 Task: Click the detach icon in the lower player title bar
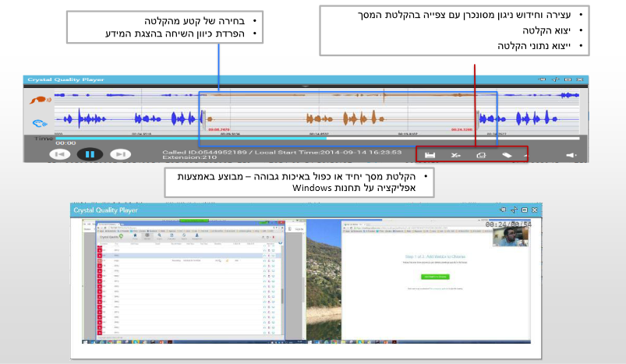[x=514, y=210]
